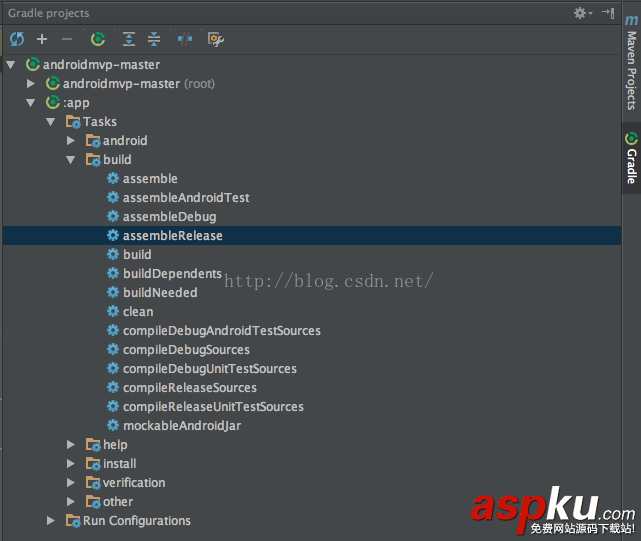Select the buildNeeded task

click(x=160, y=293)
